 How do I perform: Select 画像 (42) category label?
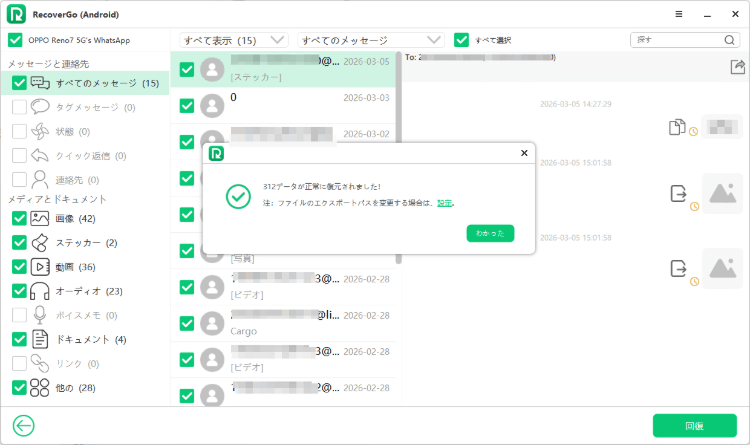pyautogui.click(x=75, y=219)
